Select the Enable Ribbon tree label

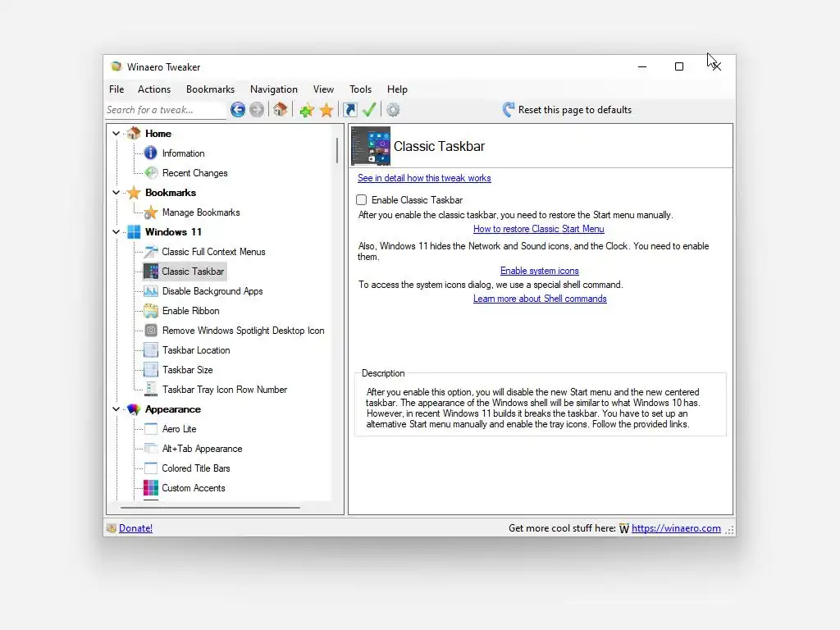(x=190, y=311)
